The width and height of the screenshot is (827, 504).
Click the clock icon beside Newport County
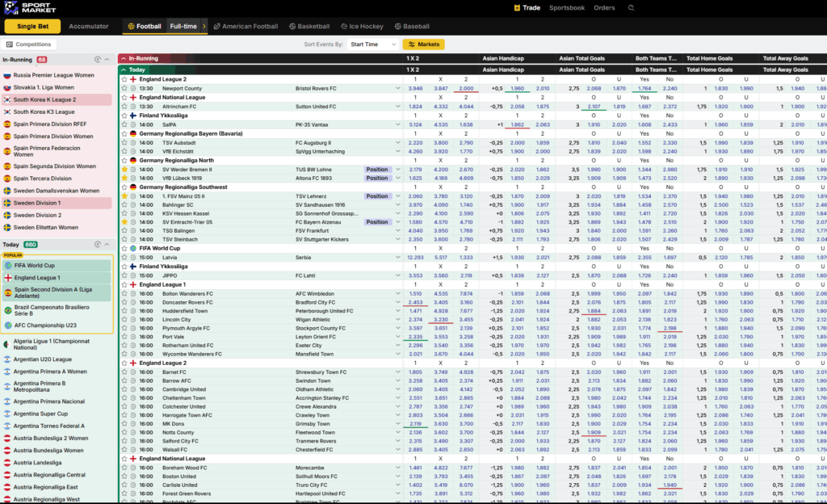tap(132, 88)
